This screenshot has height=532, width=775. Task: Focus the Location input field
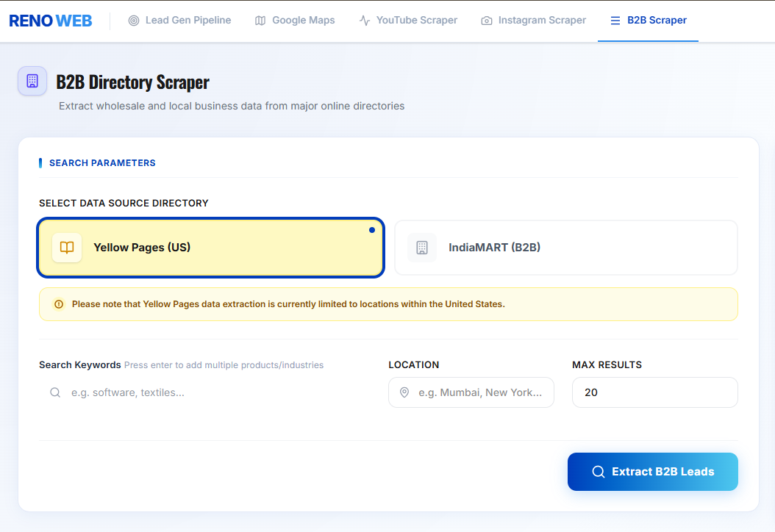click(471, 392)
